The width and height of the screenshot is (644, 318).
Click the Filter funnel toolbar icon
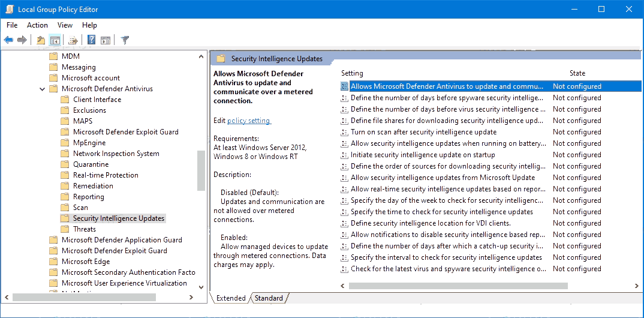pos(125,40)
